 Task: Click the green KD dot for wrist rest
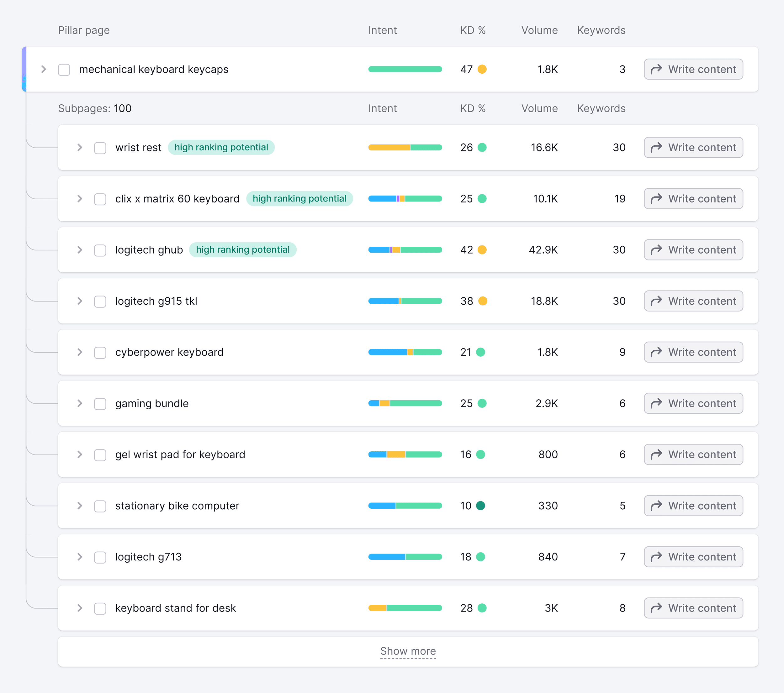click(482, 148)
